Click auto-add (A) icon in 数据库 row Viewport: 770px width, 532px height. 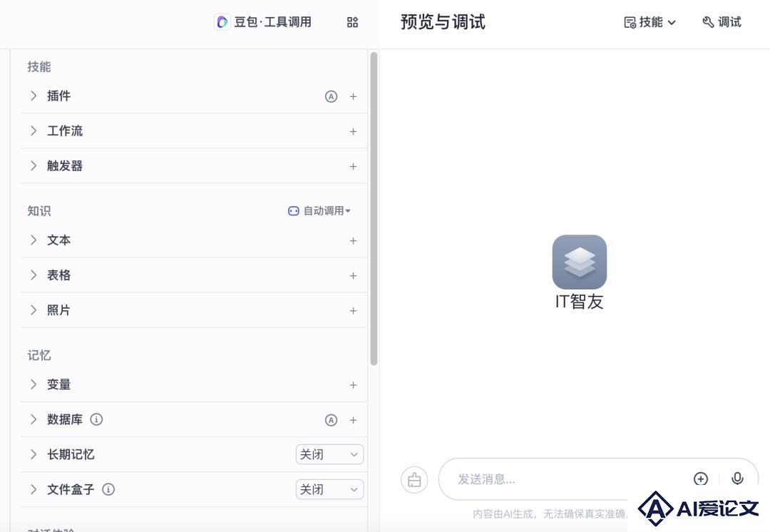(x=331, y=420)
